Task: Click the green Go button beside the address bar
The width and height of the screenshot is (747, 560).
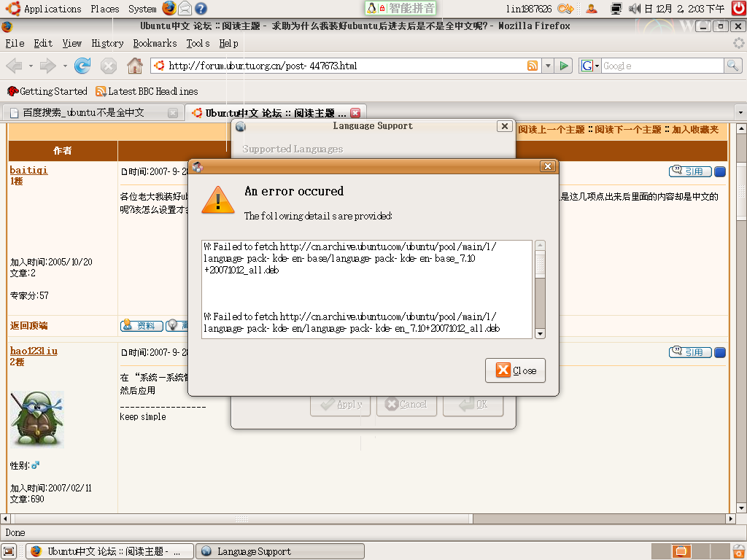Action: pos(564,66)
